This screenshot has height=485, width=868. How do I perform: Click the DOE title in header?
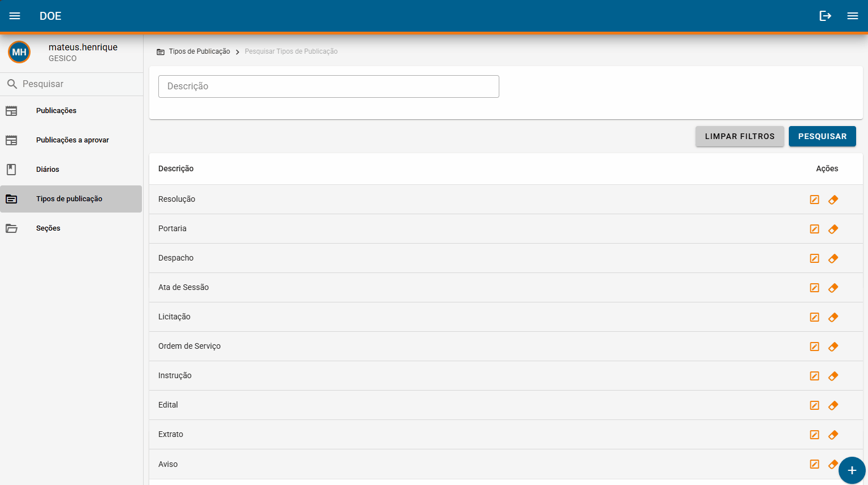point(50,16)
